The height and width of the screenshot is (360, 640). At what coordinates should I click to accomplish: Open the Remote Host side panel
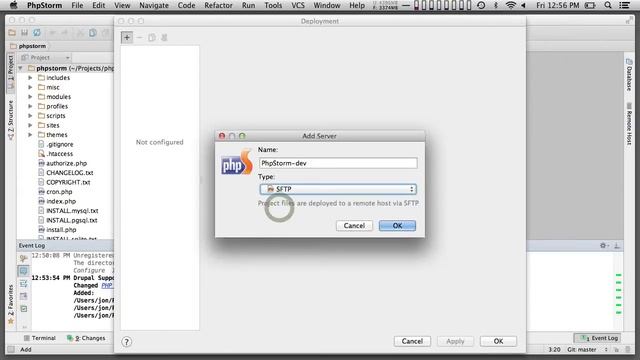pyautogui.click(x=629, y=124)
